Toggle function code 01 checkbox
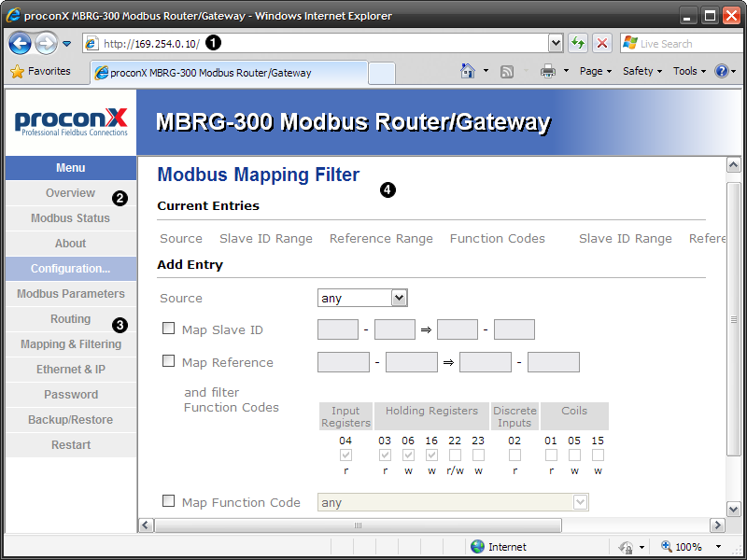The image size is (747, 560). (551, 455)
